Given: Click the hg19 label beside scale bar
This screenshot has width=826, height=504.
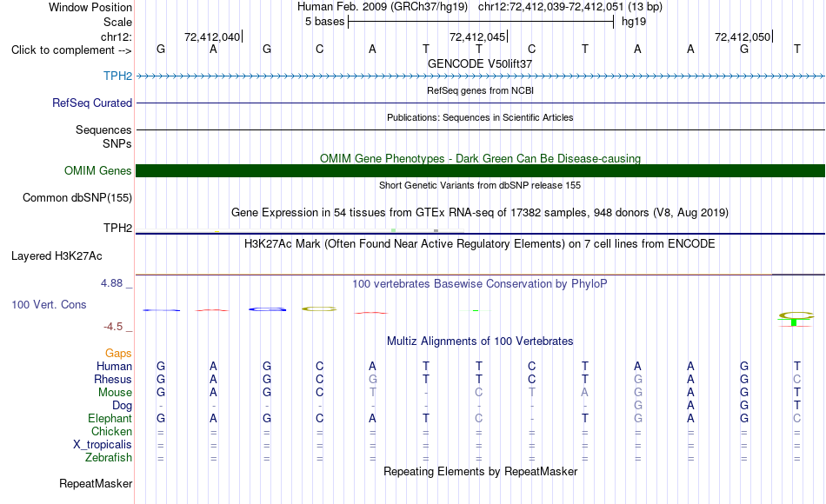Looking at the screenshot, I should click(x=634, y=22).
